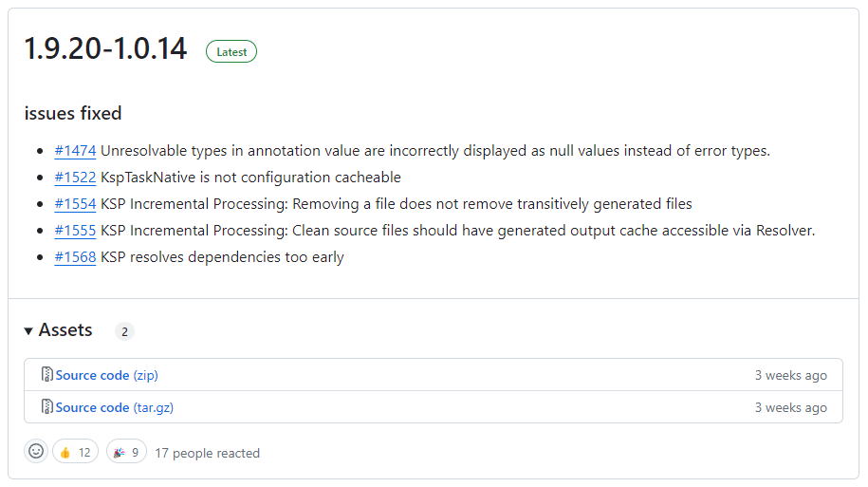Open issue #1474 about unresolvable types
This screenshot has height=487, width=868.
coord(75,151)
